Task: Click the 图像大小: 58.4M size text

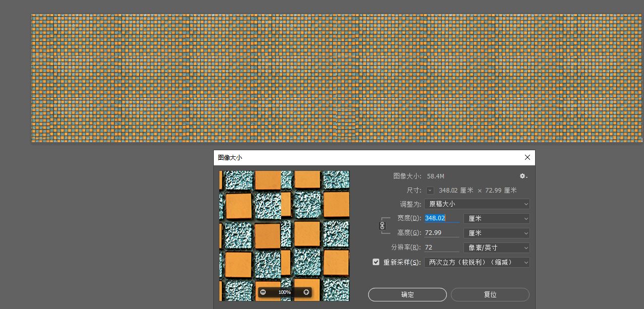Action: tap(419, 176)
